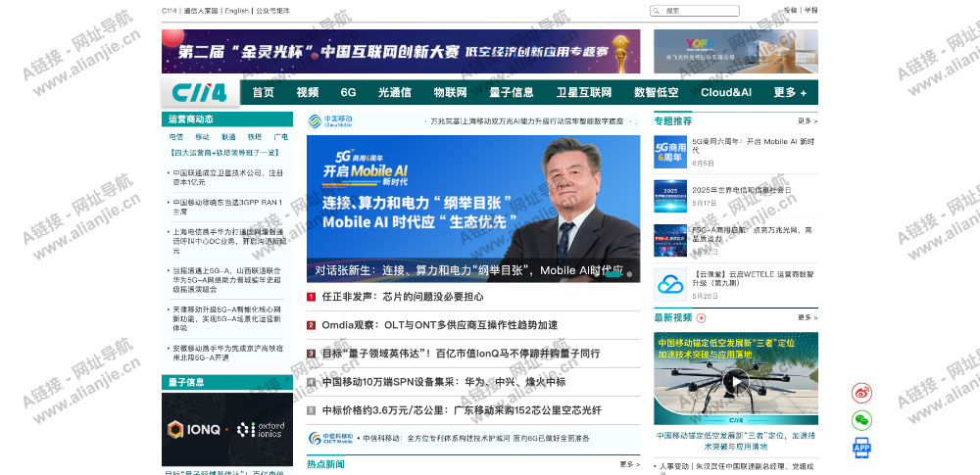Open the 视频 nav tab
Viewport: 980px width, 475px height.
(x=308, y=92)
